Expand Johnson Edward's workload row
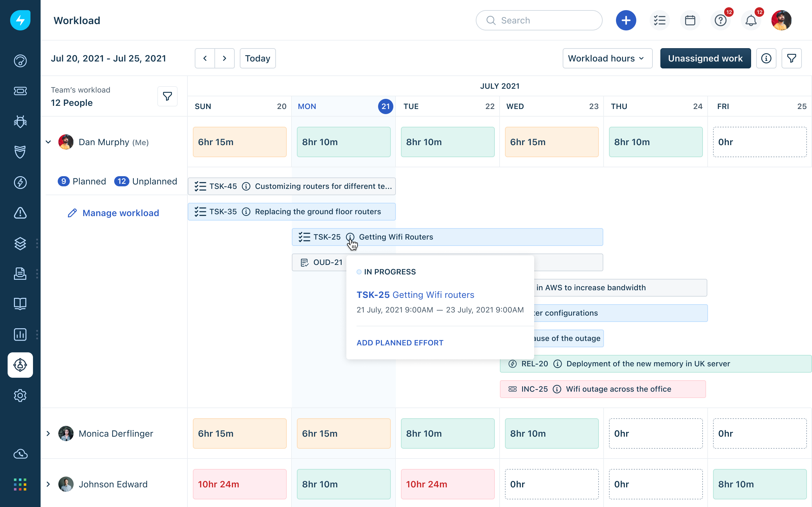Viewport: 812px width, 507px height. point(48,484)
